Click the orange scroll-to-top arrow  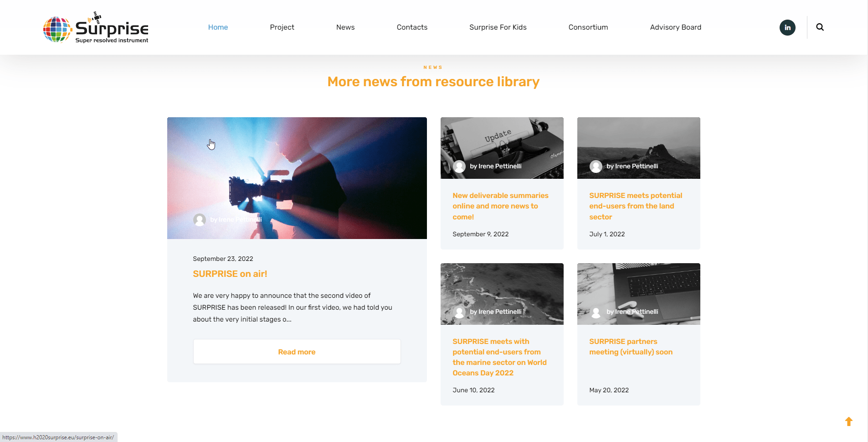point(848,421)
